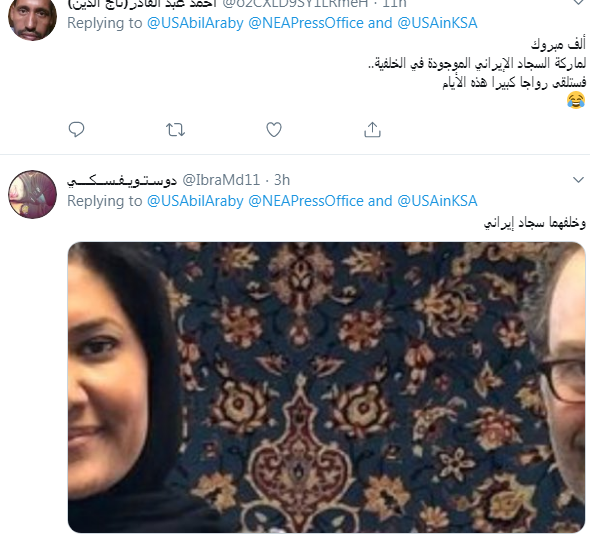Image resolution: width=590 pixels, height=541 pixels.
Task: Reply to the top tweet via speech bubble icon
Action: click(76, 130)
